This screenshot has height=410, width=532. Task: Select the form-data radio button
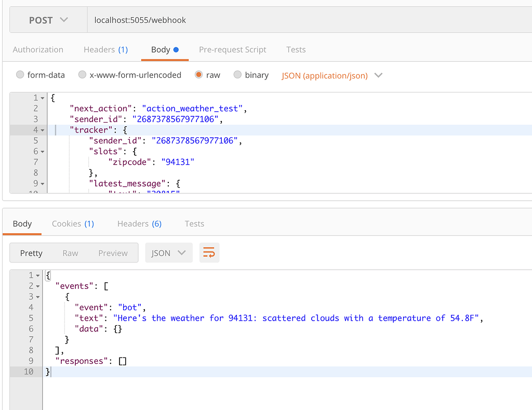click(x=20, y=75)
